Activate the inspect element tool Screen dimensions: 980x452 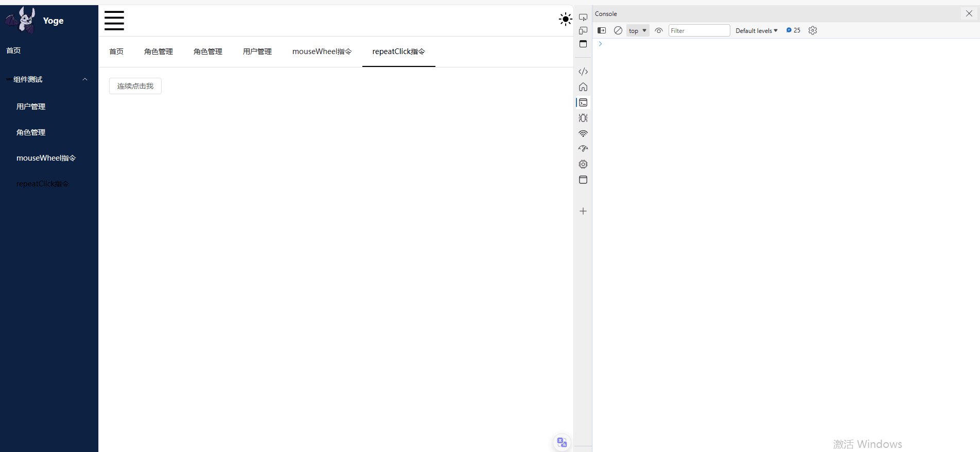[583, 17]
